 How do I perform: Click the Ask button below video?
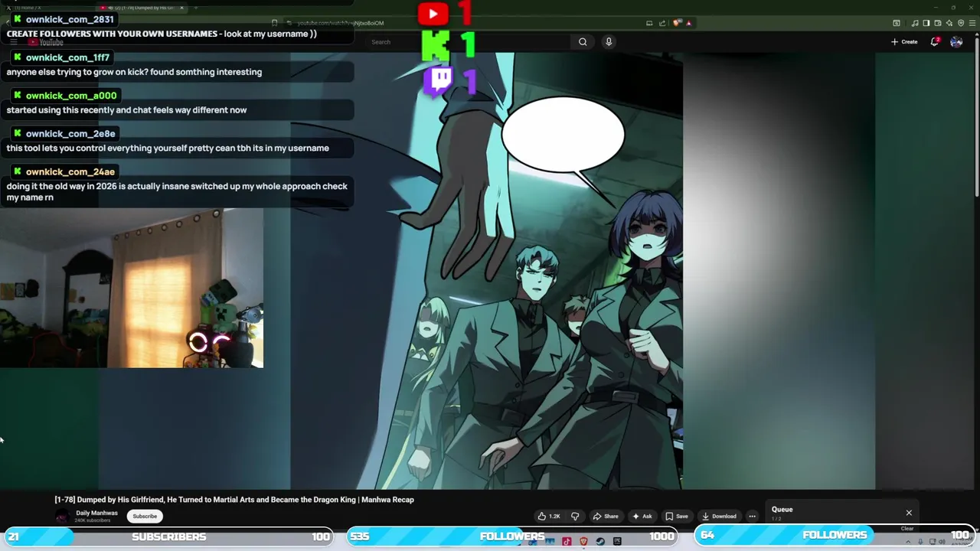click(x=642, y=517)
